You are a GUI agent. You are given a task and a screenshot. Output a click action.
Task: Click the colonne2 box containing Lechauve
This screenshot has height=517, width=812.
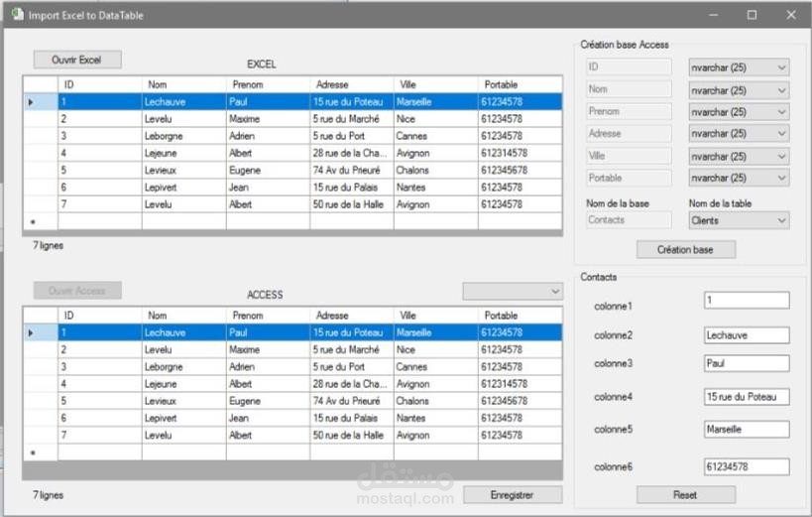pos(747,335)
